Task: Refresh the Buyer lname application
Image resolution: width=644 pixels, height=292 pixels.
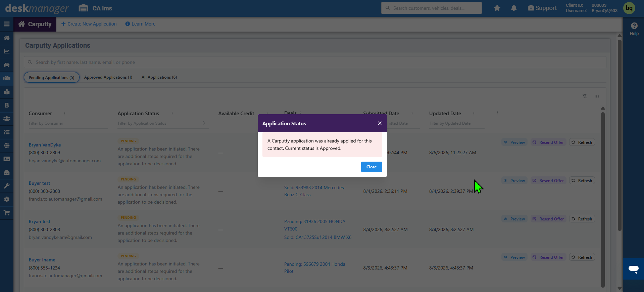Action: pos(582,257)
